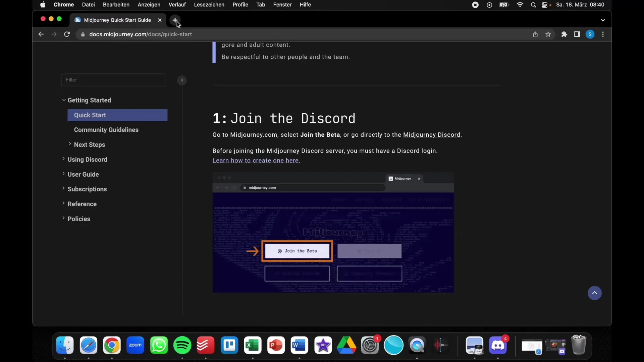
Task: Click the Filter input field
Action: pyautogui.click(x=113, y=79)
